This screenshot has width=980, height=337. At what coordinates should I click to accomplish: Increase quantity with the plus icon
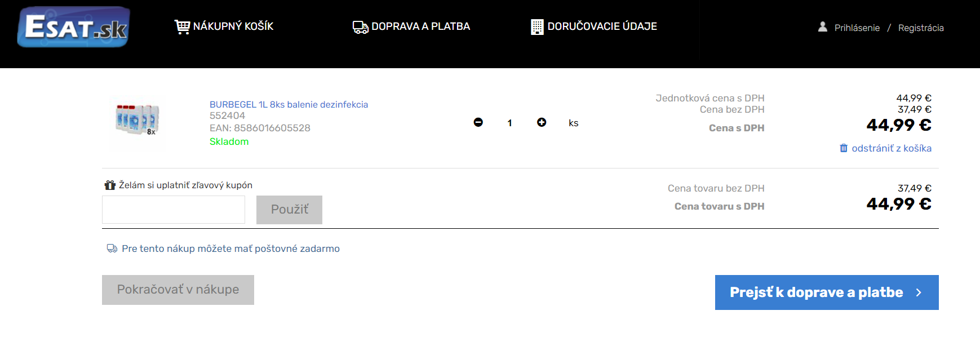pos(541,122)
